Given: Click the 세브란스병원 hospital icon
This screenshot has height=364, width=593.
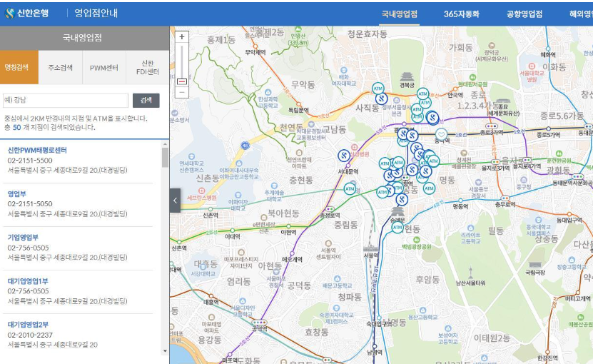Looking at the screenshot, I should [x=201, y=190].
